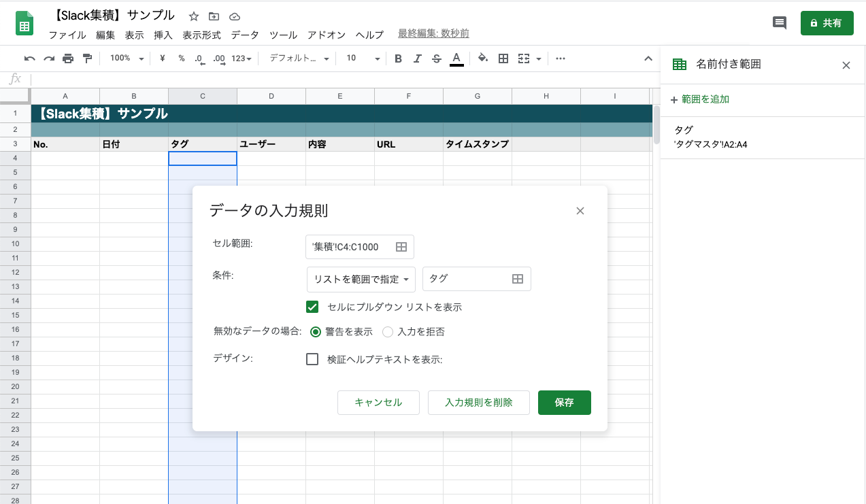
Task: Open the more toolbar options ellipsis
Action: (561, 58)
